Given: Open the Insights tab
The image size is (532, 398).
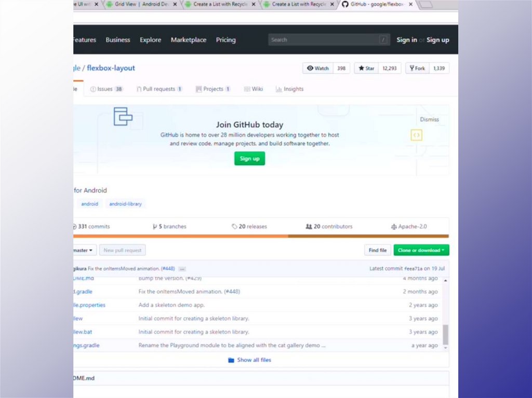Looking at the screenshot, I should (x=289, y=89).
